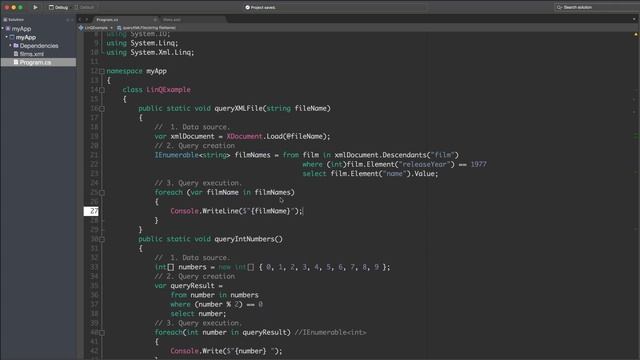Click the number '1977' in the where clause
Screen dimensions: 640x360
pos(478,164)
